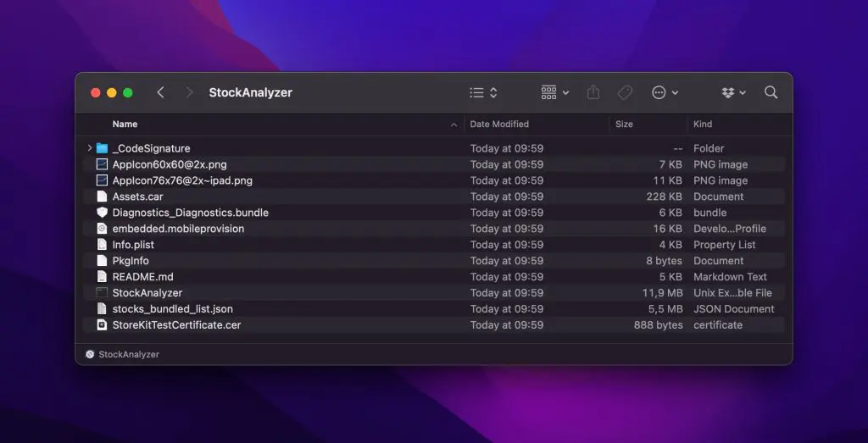Sort by the Kind column header
This screenshot has height=443, width=868.
point(703,124)
